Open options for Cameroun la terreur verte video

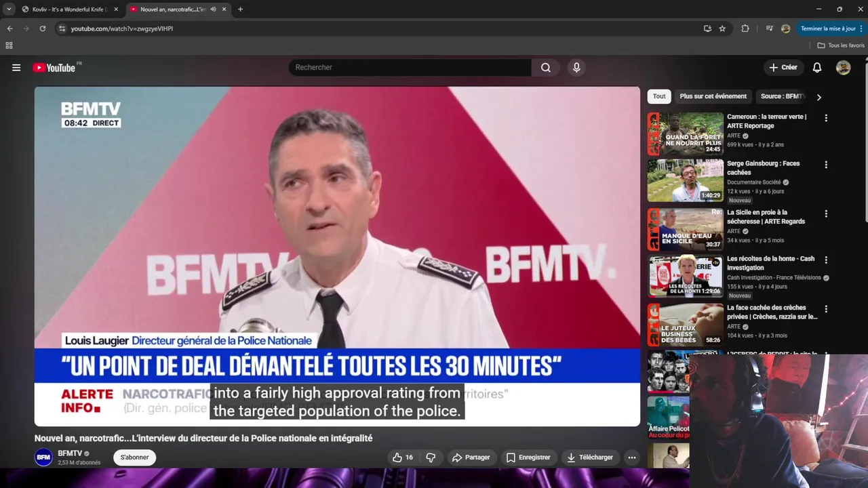pyautogui.click(x=826, y=118)
